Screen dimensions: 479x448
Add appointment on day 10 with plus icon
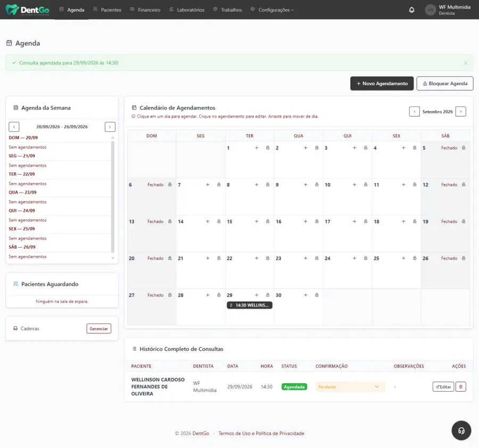pyautogui.click(x=354, y=185)
